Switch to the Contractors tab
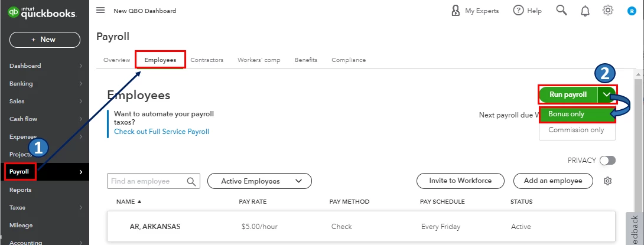The width and height of the screenshot is (644, 245). tap(207, 60)
